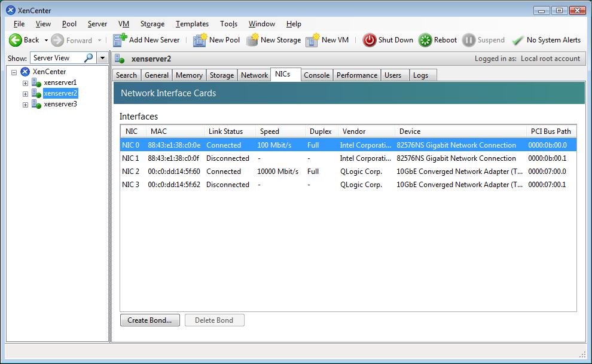
Task: Collapse the XenCenter root node
Action: 14,72
